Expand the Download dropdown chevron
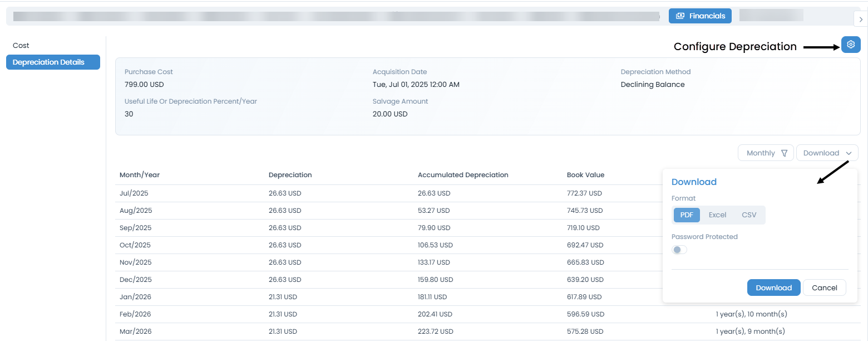 coord(849,152)
